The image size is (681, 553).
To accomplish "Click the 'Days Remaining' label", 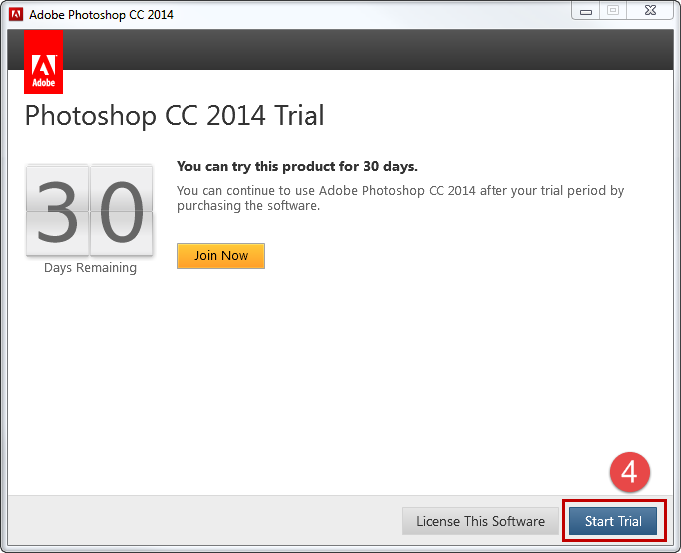I will point(90,268).
